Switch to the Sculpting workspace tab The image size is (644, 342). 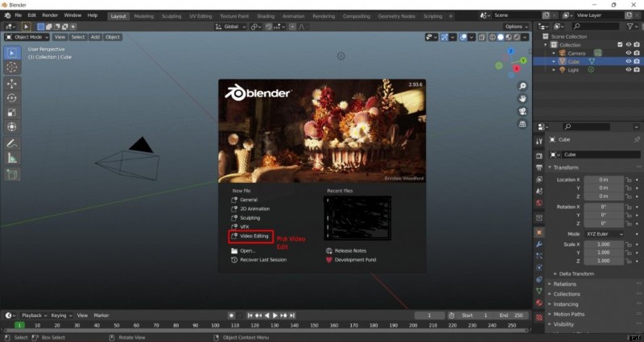point(172,15)
